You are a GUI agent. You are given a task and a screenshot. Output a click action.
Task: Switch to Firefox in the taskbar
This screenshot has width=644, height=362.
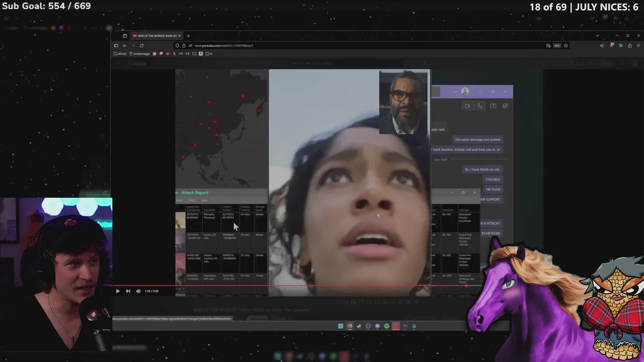[x=350, y=326]
